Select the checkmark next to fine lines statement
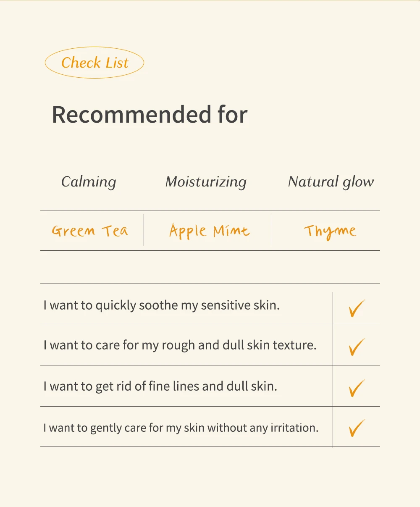420x507 pixels. [356, 388]
